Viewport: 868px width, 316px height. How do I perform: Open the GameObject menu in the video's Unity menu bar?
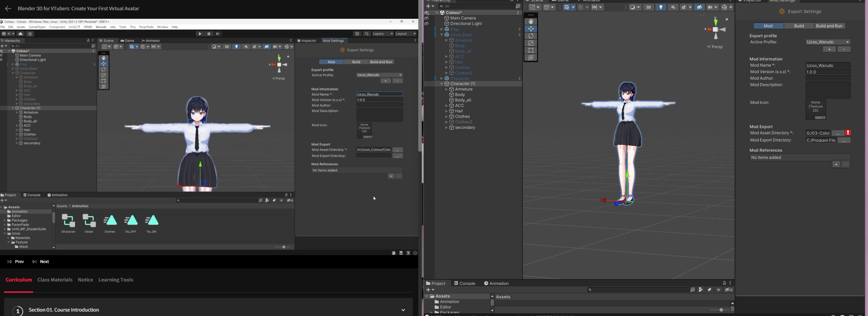37,27
